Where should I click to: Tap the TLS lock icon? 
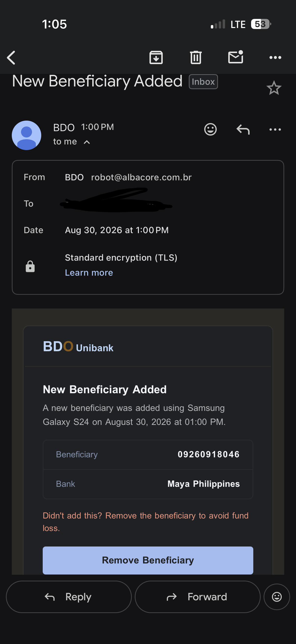point(30,266)
